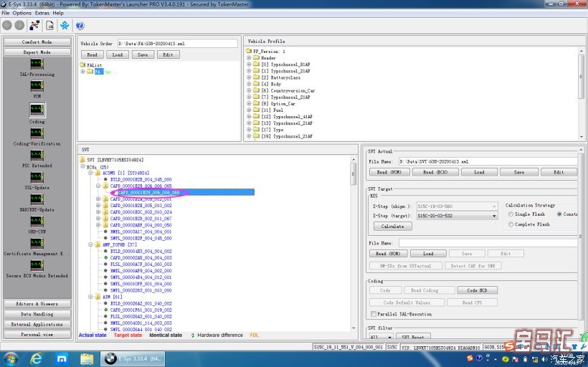Open the Extras menu

click(x=42, y=13)
